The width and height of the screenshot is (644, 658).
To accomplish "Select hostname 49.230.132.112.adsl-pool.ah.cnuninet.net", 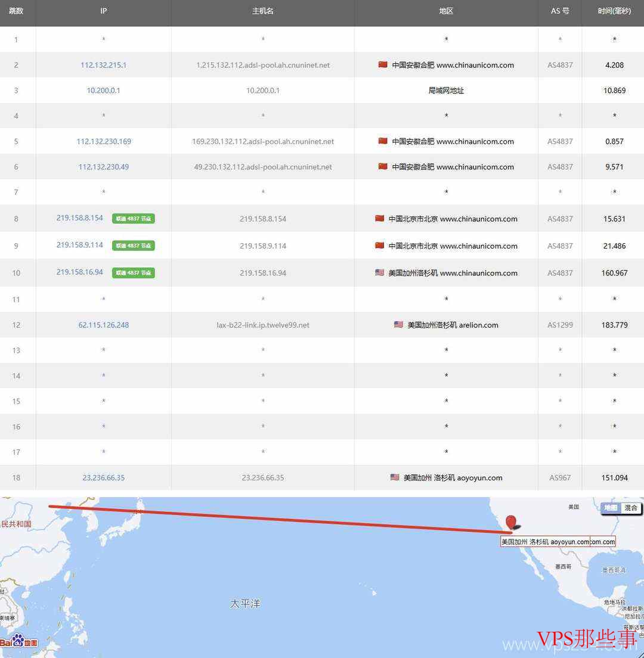I will (263, 167).
